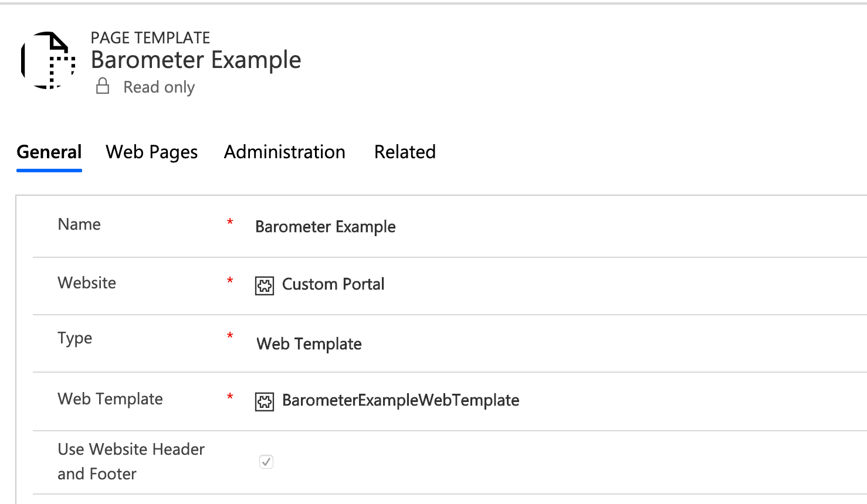The image size is (867, 504).
Task: Click the Type field label
Action: point(75,338)
